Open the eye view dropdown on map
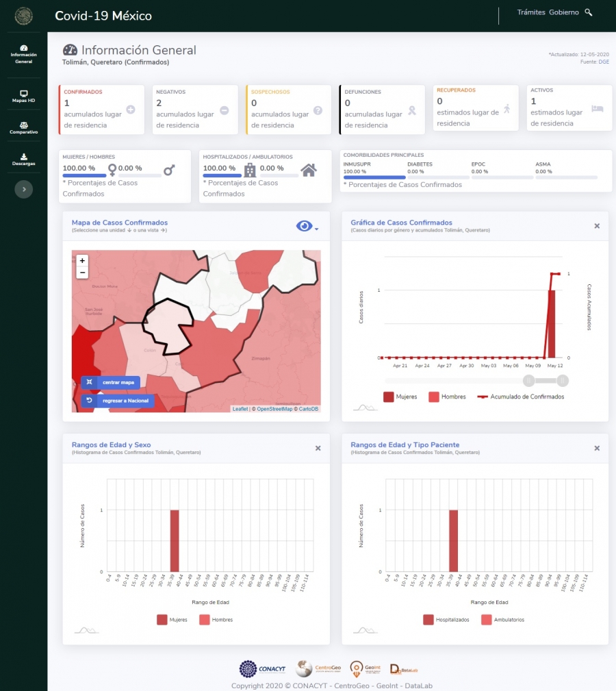The width and height of the screenshot is (616, 691). point(307,227)
